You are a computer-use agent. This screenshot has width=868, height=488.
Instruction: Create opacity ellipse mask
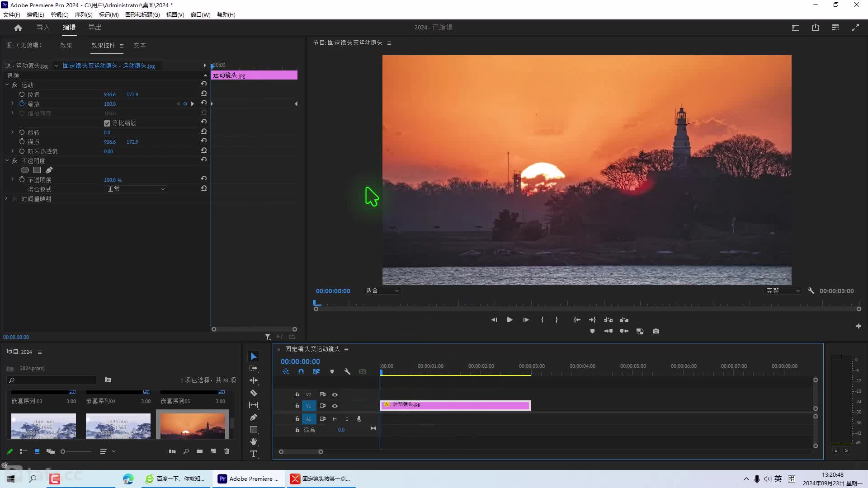(x=25, y=170)
